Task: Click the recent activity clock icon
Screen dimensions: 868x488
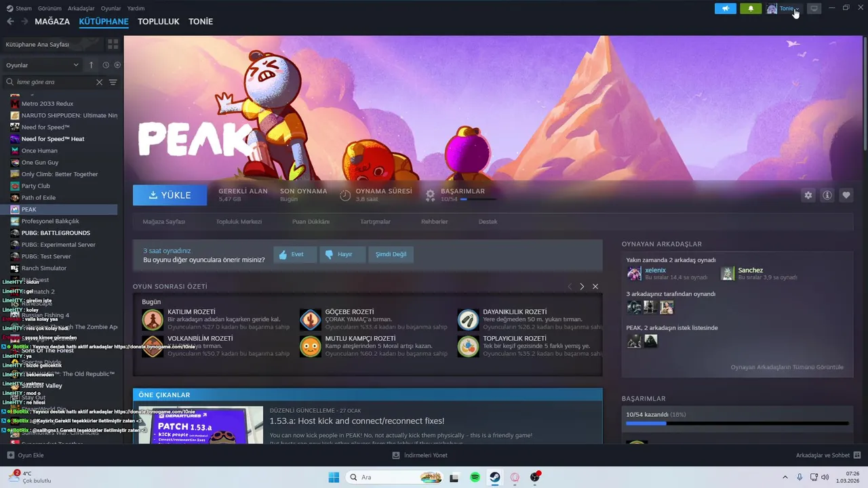Action: pos(106,65)
